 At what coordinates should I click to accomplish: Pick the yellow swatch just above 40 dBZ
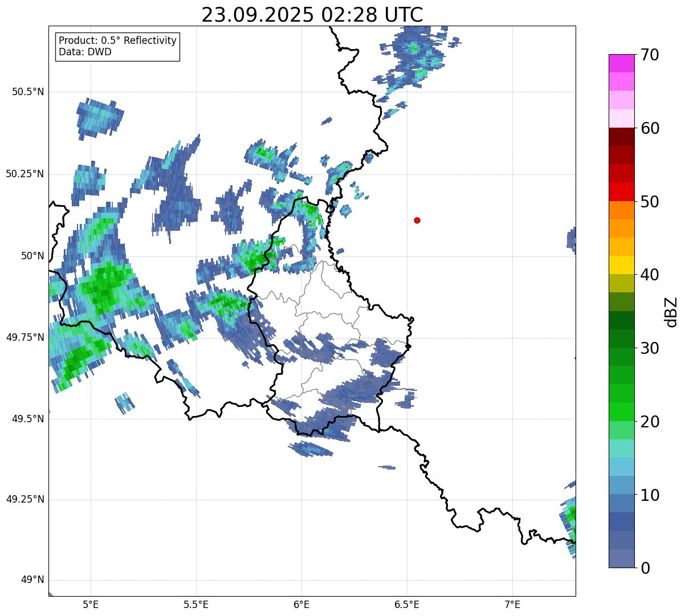622,265
